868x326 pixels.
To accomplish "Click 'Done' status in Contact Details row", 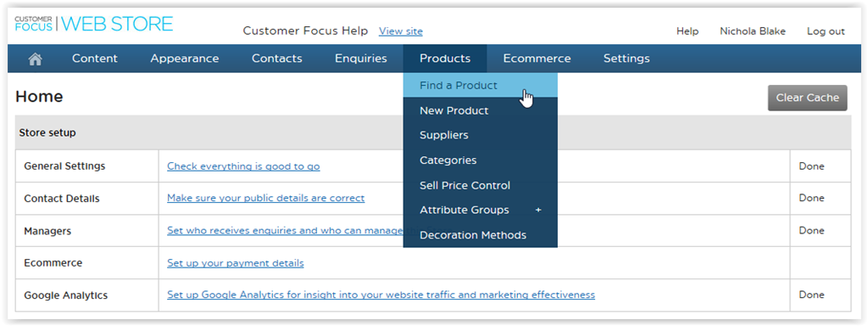I will [x=811, y=198].
